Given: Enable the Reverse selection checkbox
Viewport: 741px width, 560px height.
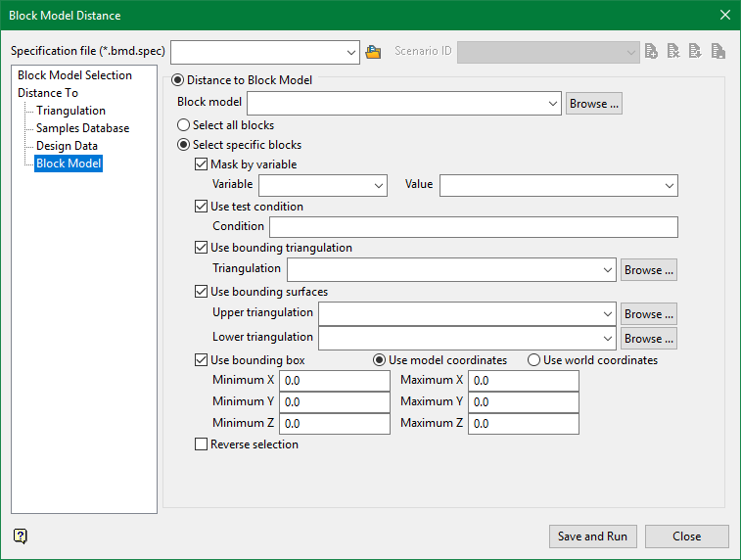Looking at the screenshot, I should 202,444.
